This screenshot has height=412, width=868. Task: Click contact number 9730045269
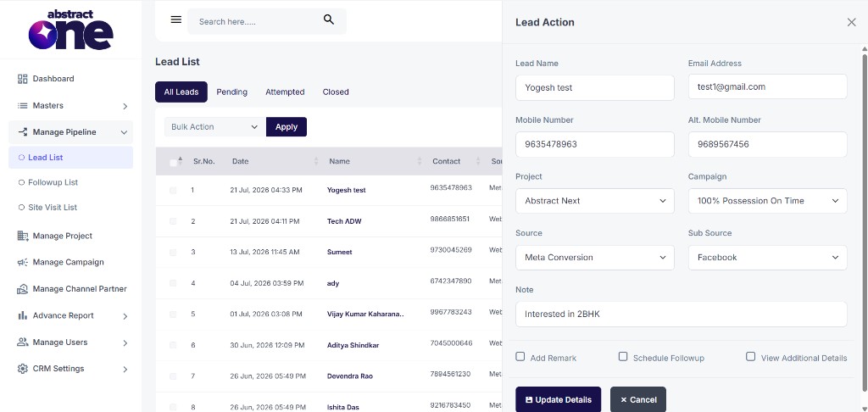[451, 250]
